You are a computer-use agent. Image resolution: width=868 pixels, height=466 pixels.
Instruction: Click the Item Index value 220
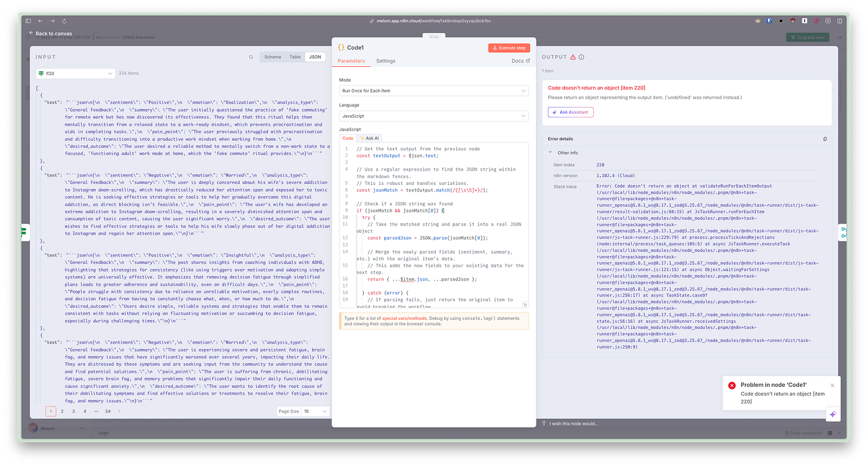pyautogui.click(x=600, y=165)
